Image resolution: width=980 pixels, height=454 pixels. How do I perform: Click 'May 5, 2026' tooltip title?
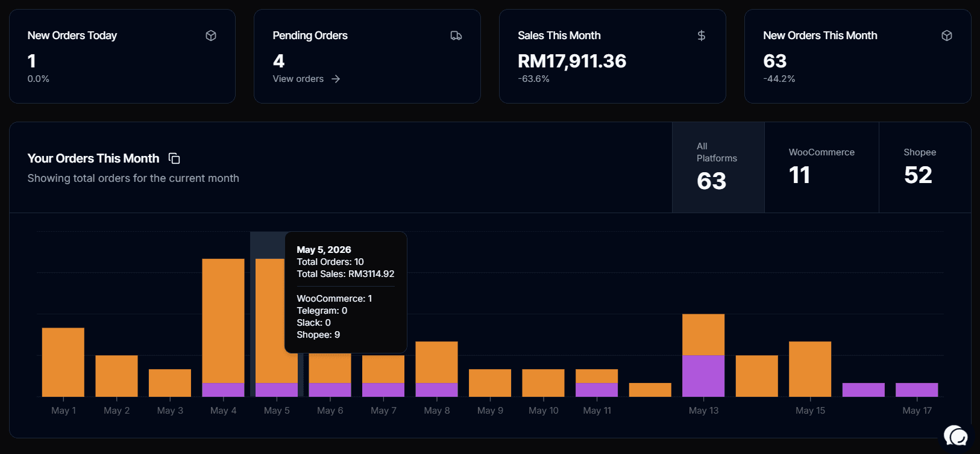coord(324,250)
